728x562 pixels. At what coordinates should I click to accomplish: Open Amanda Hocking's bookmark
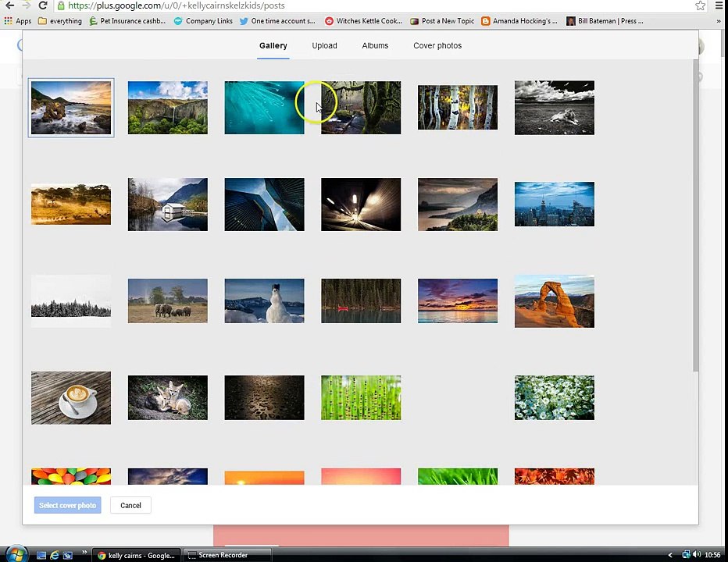pyautogui.click(x=519, y=21)
